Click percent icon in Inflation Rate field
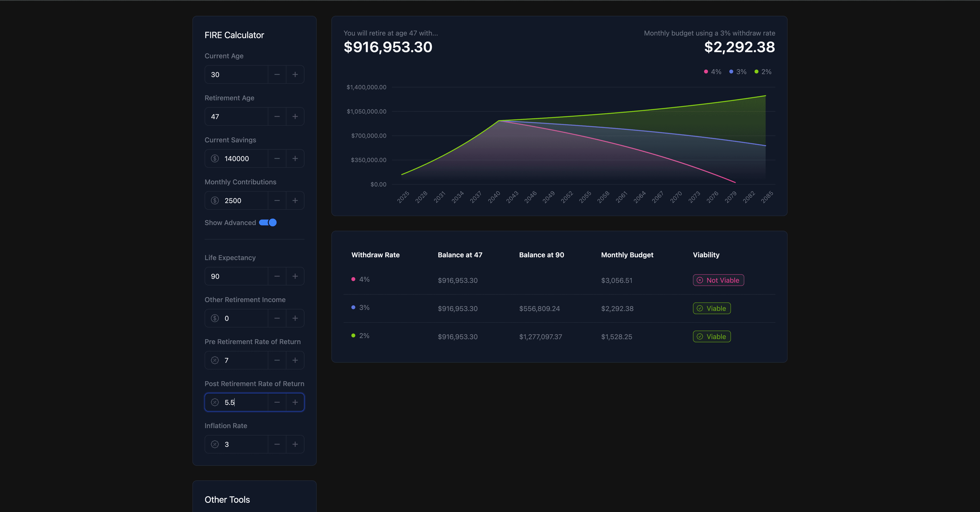 [215, 444]
